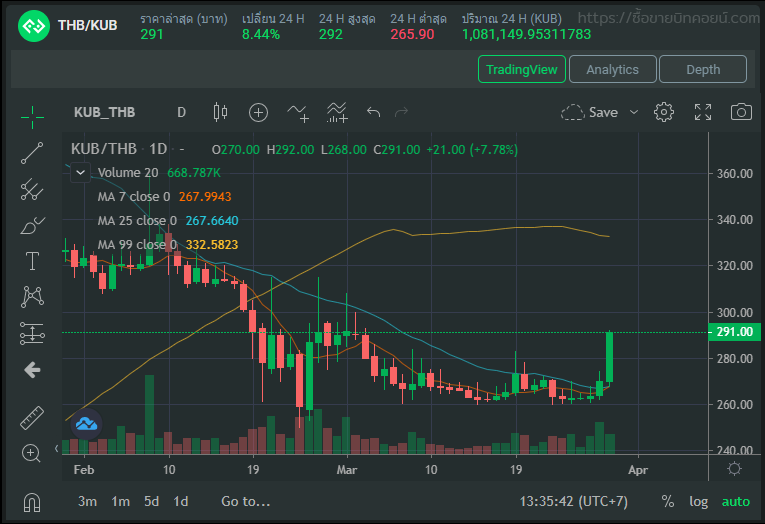Screen dimensions: 765x524
Task: Take a chart snapshot with camera icon
Action: point(741,112)
